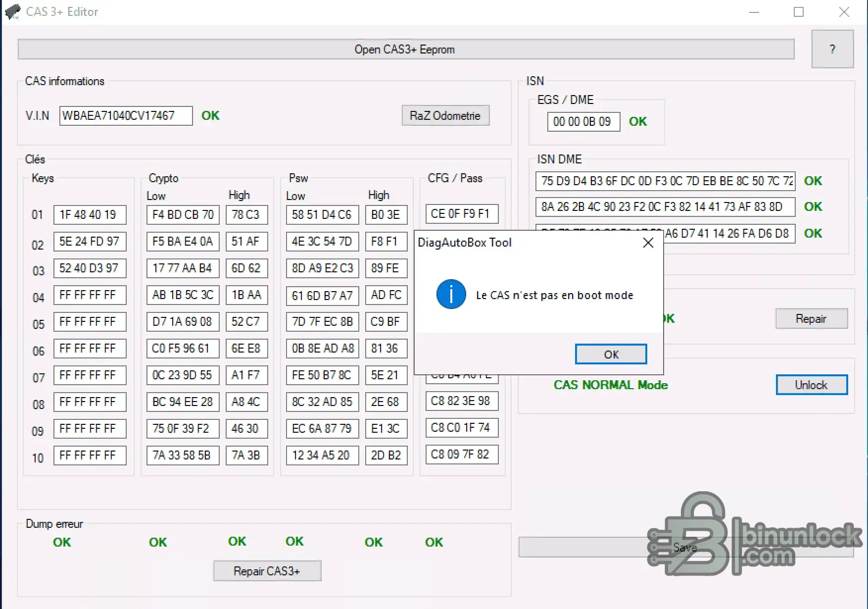Click key 03 field 52 40 D3 97
The height and width of the screenshot is (609, 868).
(x=90, y=268)
